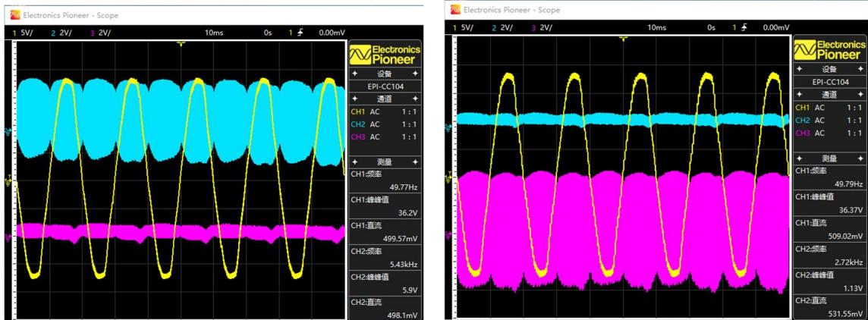This screenshot has height=320, width=868.
Task: Collapse the 测量 section header in the left window
Action: tap(384, 162)
